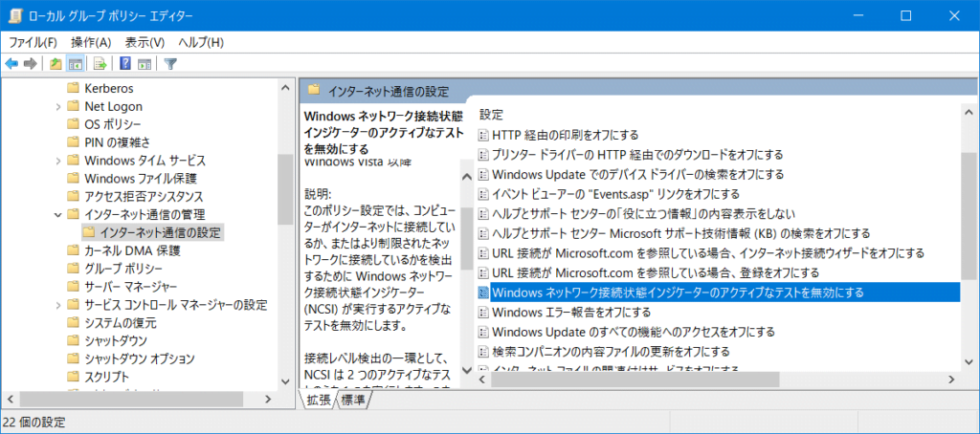Click the settings list scroll-down arrow
Viewport: 980px width, 434px height.
(969, 361)
